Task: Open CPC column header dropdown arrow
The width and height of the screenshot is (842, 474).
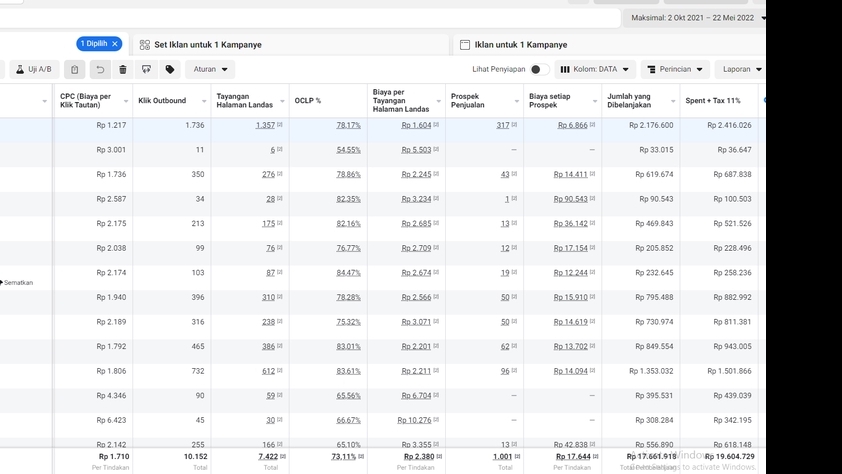Action: click(126, 101)
